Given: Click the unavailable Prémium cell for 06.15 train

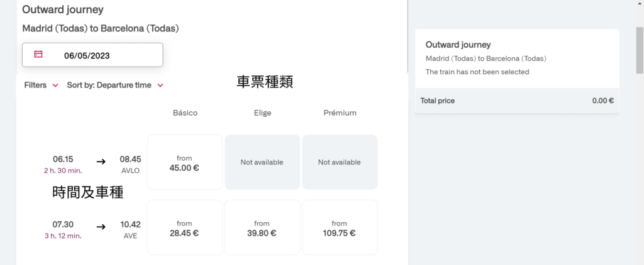Looking at the screenshot, I should 340,162.
